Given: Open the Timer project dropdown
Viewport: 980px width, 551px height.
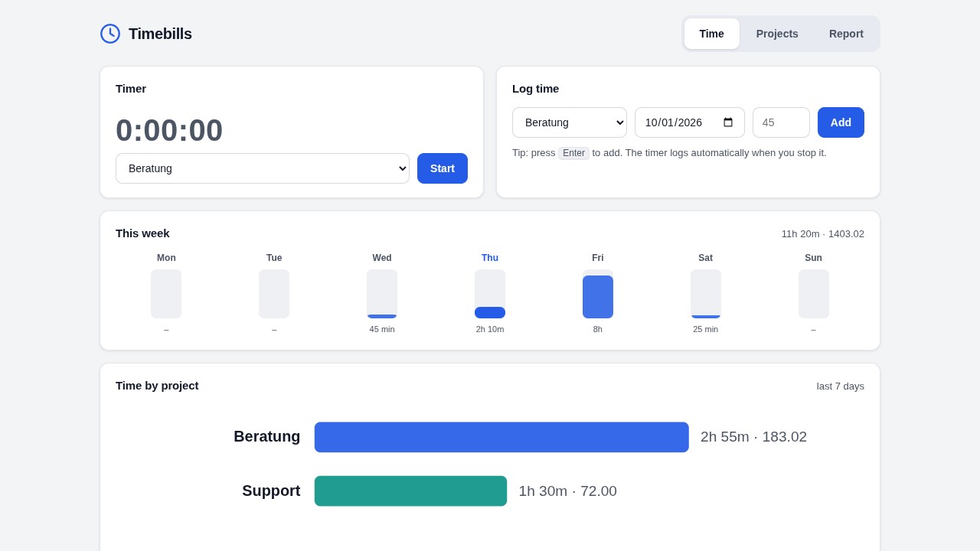Looking at the screenshot, I should point(263,168).
